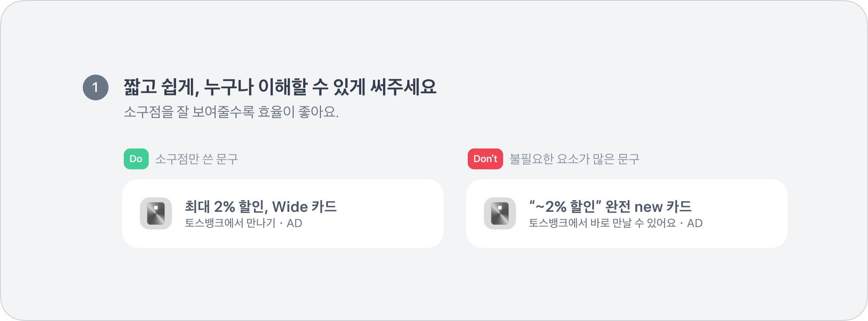The height and width of the screenshot is (321, 868).
Task: Select the red Don't badge
Action: click(485, 159)
